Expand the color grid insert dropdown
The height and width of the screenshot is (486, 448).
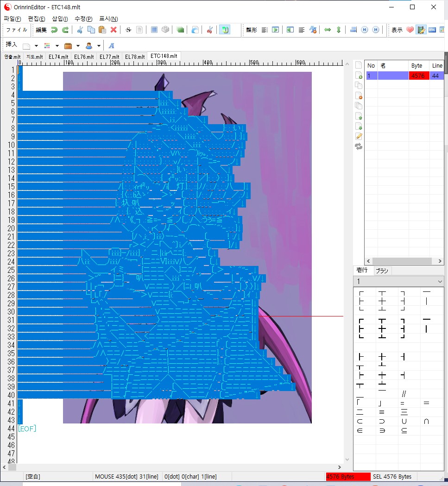click(x=57, y=46)
